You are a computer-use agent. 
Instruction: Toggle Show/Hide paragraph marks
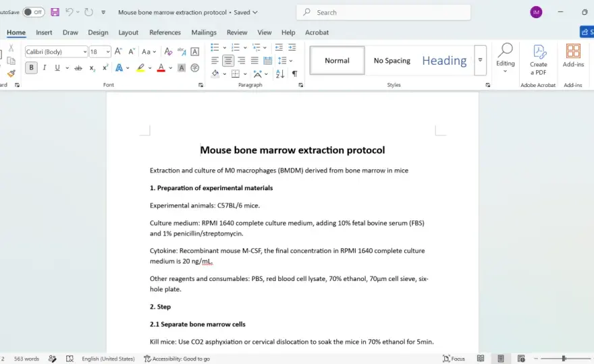pyautogui.click(x=294, y=73)
